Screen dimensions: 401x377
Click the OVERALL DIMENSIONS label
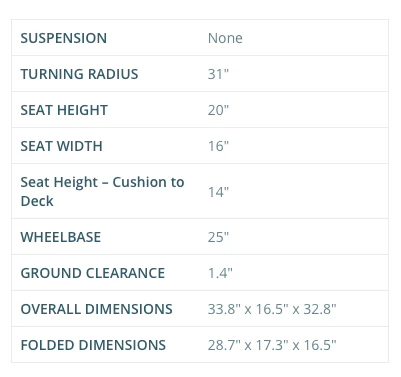(96, 309)
